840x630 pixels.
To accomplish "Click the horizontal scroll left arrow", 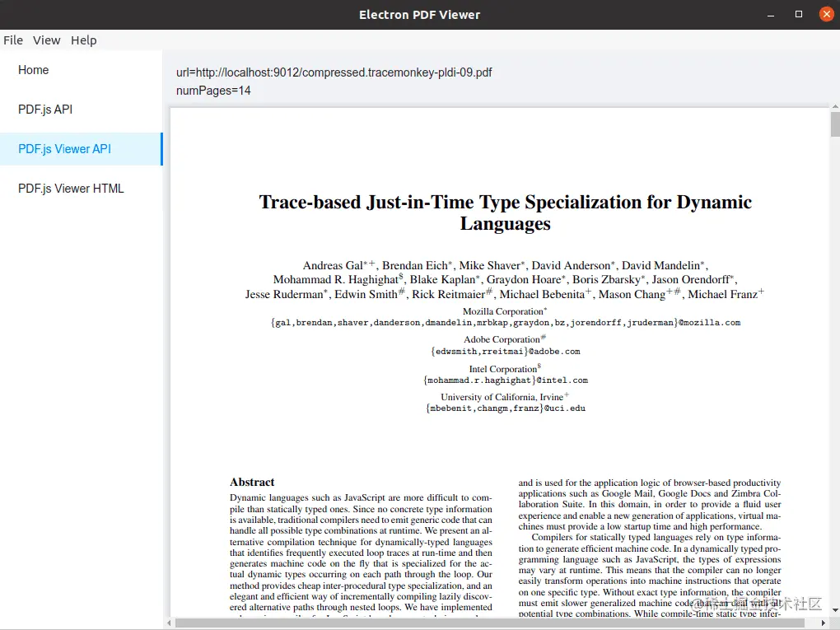I will (170, 623).
